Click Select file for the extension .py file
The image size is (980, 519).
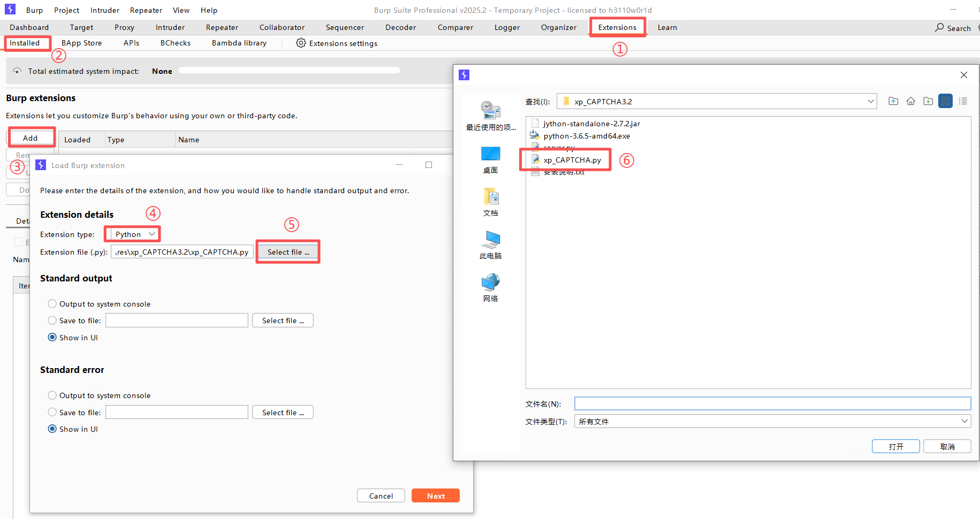click(x=288, y=252)
